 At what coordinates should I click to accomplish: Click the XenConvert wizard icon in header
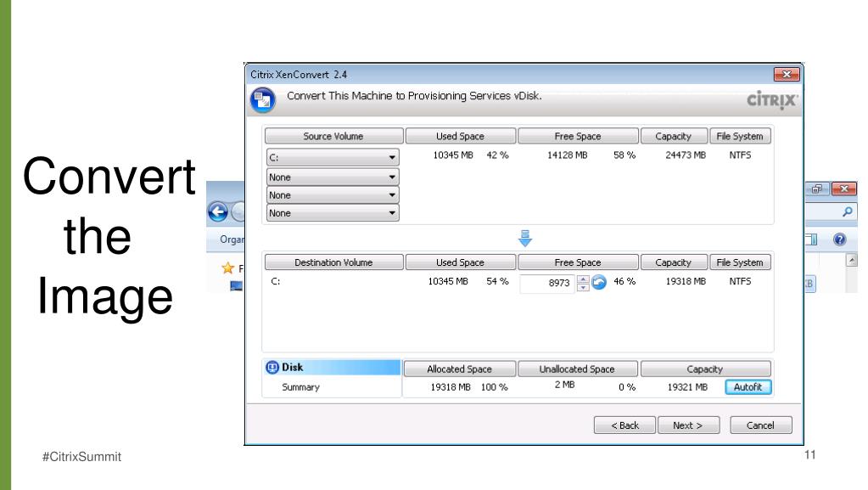pyautogui.click(x=262, y=99)
